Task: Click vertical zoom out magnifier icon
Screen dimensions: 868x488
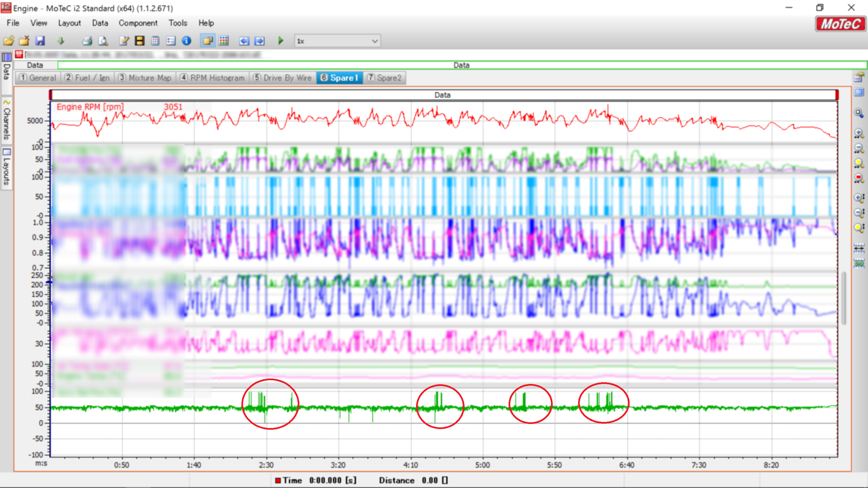Action: coord(859,212)
